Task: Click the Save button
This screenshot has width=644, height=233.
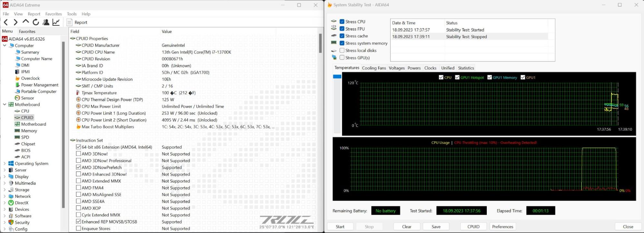Action: (436, 227)
